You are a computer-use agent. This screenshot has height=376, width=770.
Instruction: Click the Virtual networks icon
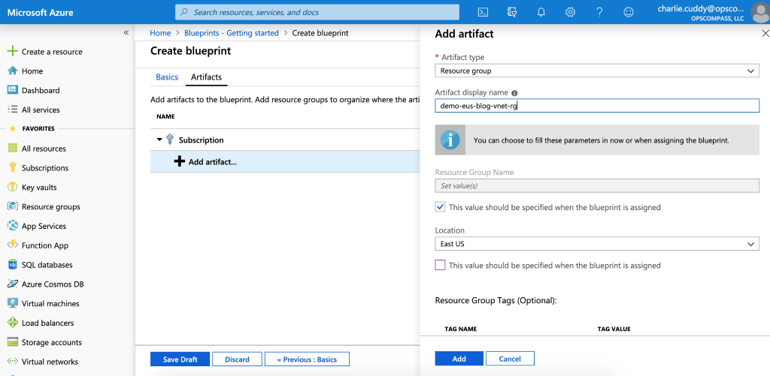coord(13,362)
